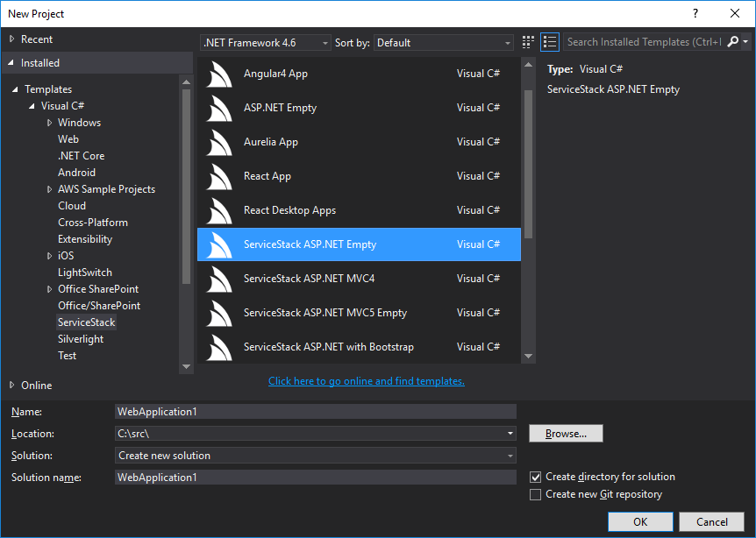Select the Test category
This screenshot has width=756, height=538.
tap(67, 356)
